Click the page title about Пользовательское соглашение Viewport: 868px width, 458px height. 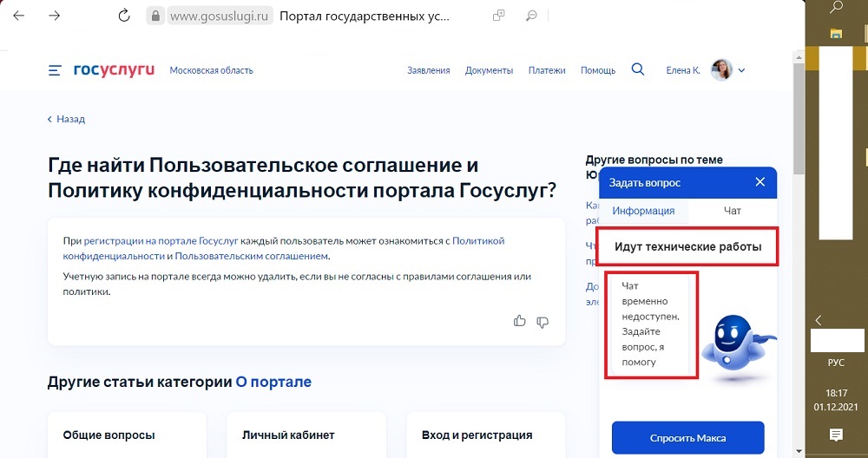pyautogui.click(x=302, y=178)
